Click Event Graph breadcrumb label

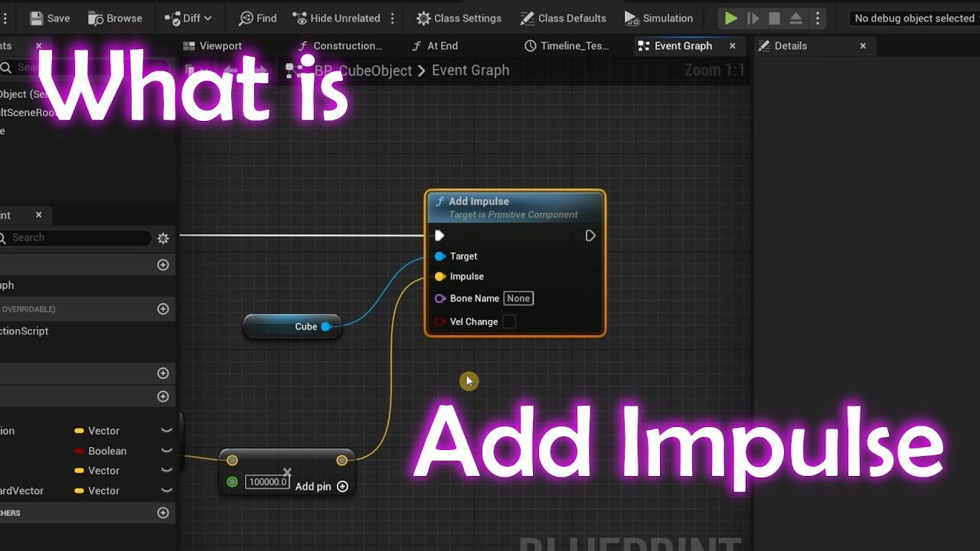pyautogui.click(x=470, y=70)
